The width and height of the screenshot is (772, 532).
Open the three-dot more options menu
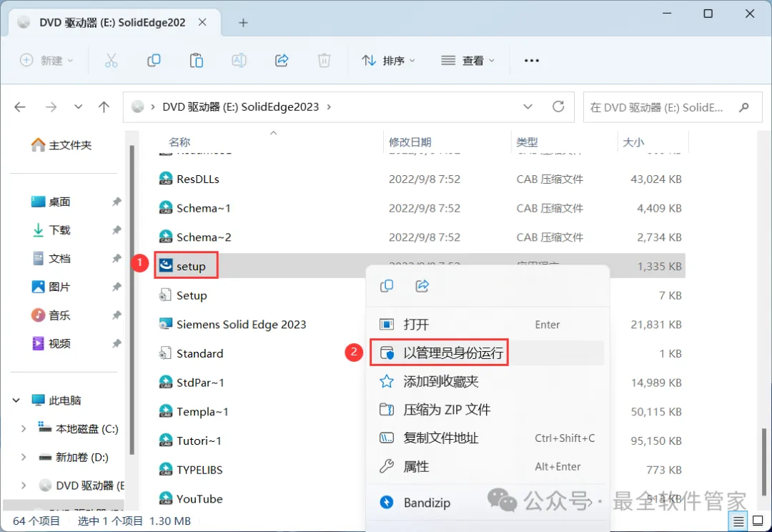click(532, 61)
